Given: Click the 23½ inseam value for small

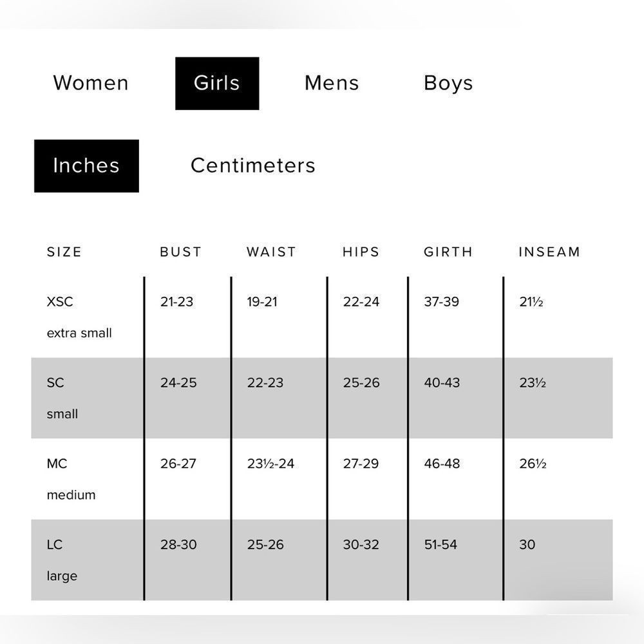Looking at the screenshot, I should pyautogui.click(x=533, y=383).
